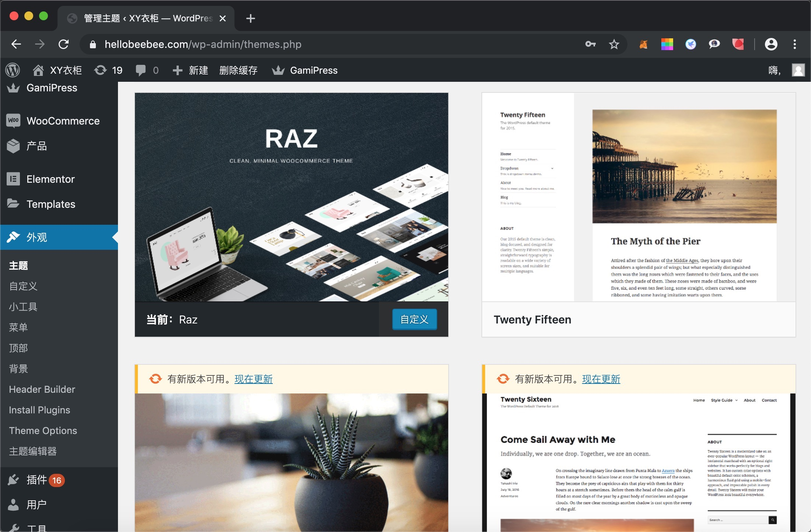Bookmark this page with star icon
Screen dimensions: 811x532
coord(614,44)
